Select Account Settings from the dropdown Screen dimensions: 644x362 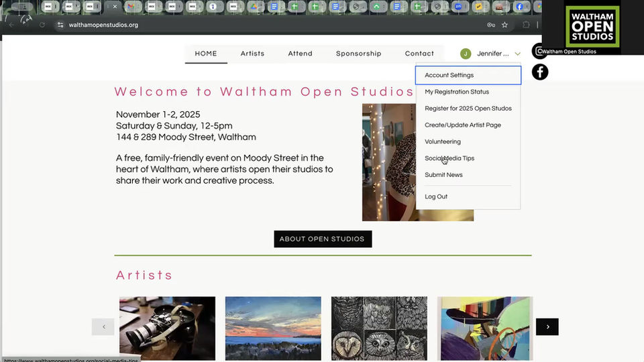click(468, 75)
